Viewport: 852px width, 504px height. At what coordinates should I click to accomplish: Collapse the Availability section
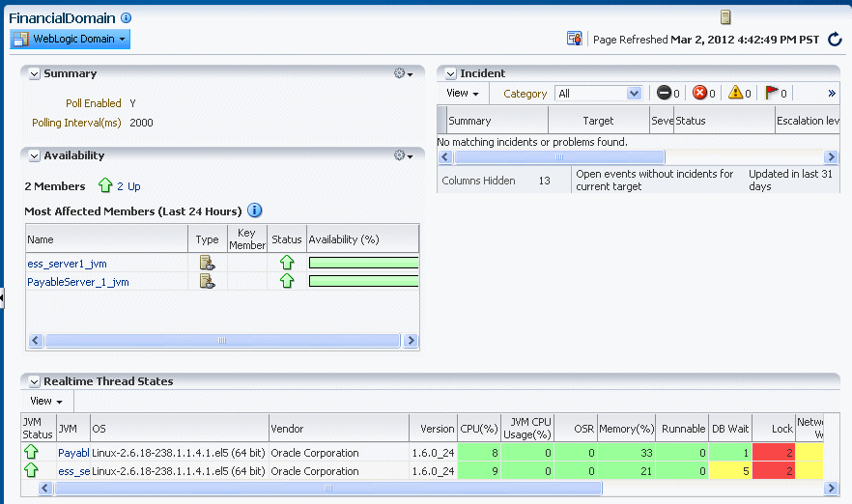pyautogui.click(x=34, y=155)
